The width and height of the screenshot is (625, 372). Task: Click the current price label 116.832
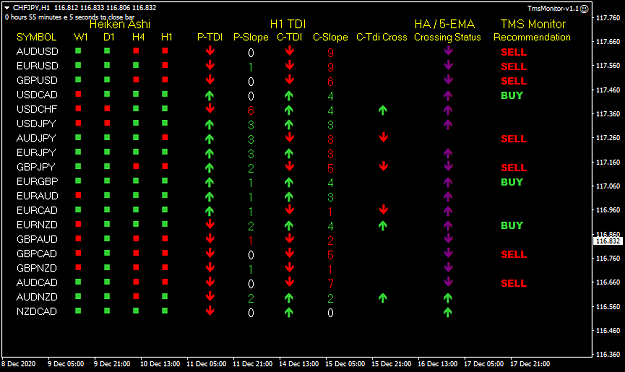click(x=608, y=241)
